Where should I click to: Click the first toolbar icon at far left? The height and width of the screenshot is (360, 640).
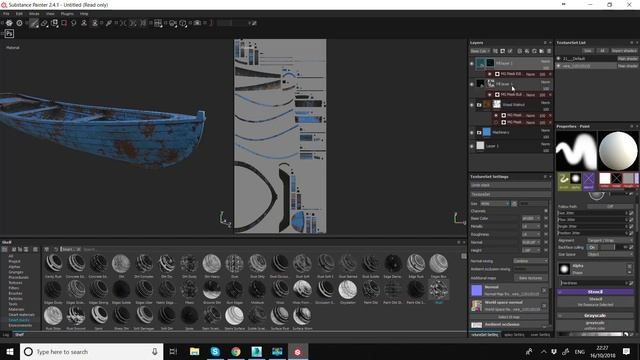pyautogui.click(x=9, y=23)
